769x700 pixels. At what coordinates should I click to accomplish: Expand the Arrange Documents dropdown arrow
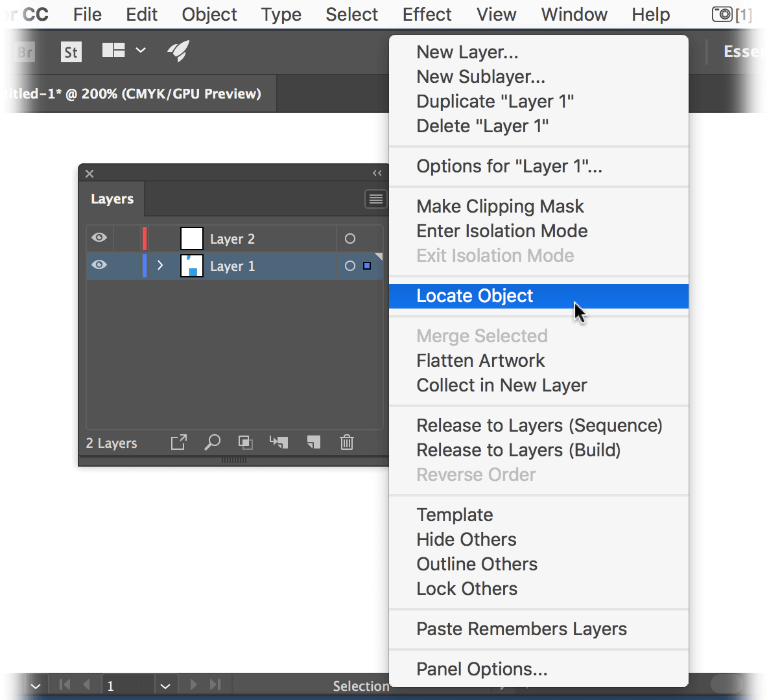(141, 50)
